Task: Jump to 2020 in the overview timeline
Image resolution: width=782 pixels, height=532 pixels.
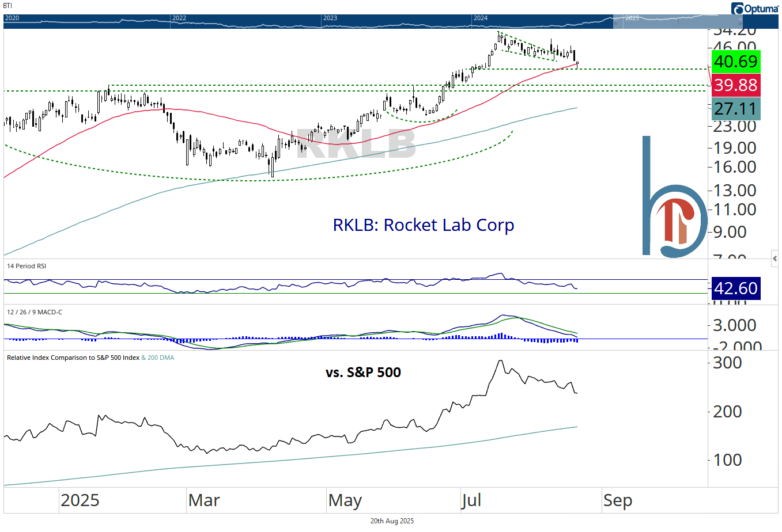Action: 12,18
